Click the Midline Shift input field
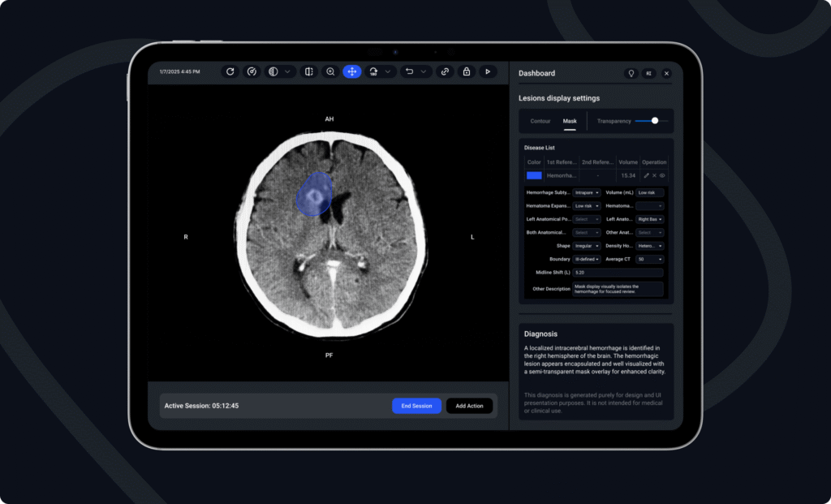 pos(618,273)
